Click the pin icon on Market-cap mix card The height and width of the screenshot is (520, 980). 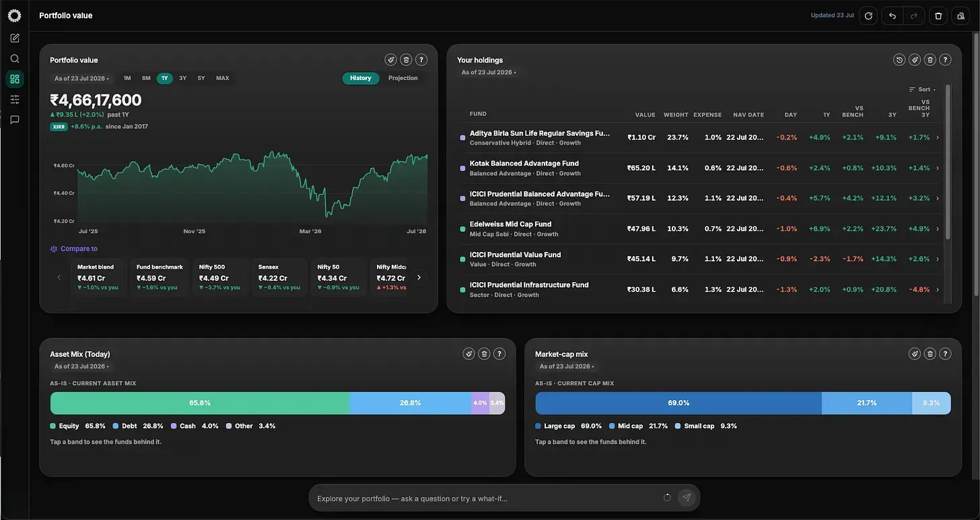click(915, 354)
